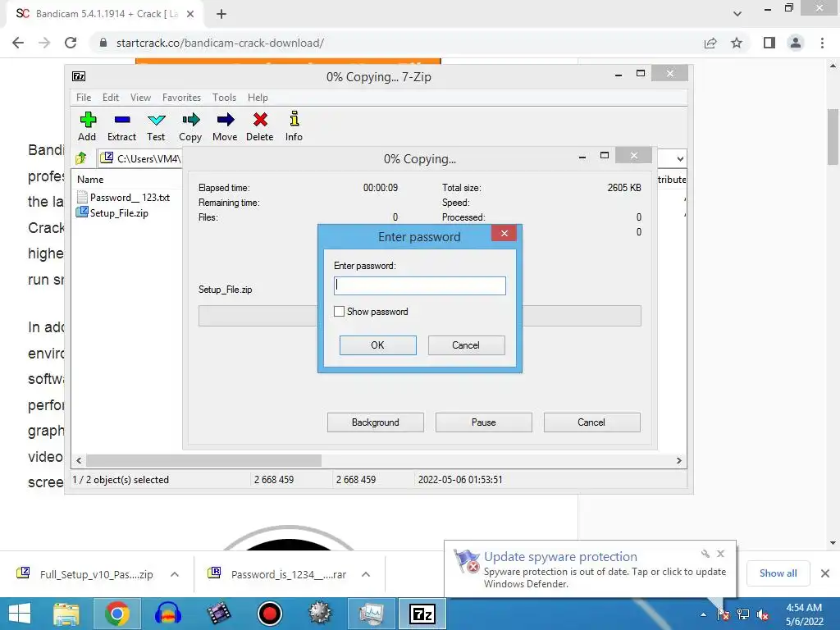
Task: Open new tab with plus button
Action: (x=221, y=14)
